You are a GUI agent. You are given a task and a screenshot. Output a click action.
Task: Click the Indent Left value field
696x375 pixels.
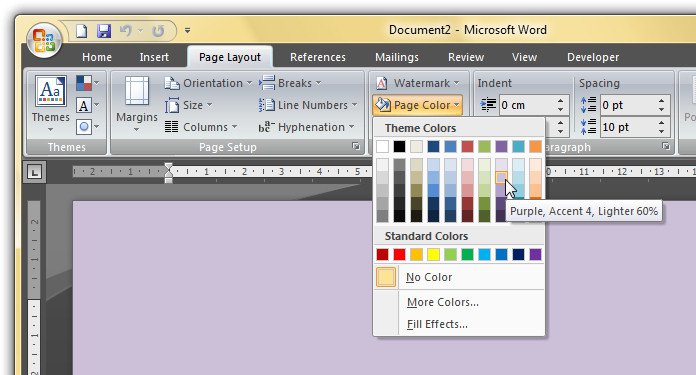coord(527,105)
